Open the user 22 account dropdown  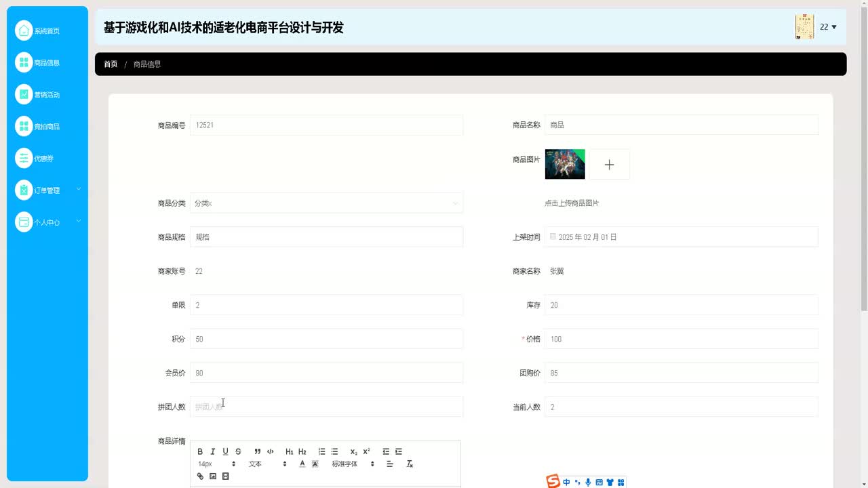coord(828,27)
